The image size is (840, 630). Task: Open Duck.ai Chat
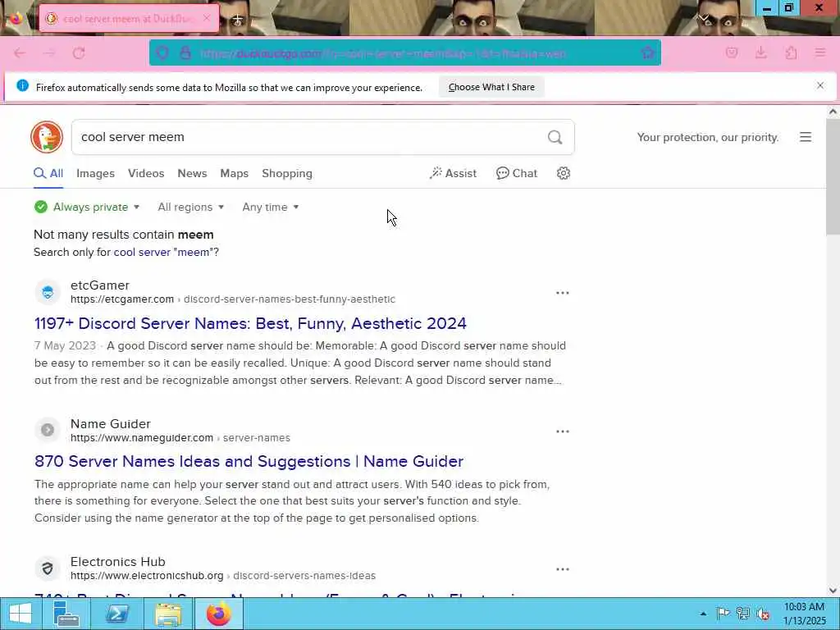(517, 173)
